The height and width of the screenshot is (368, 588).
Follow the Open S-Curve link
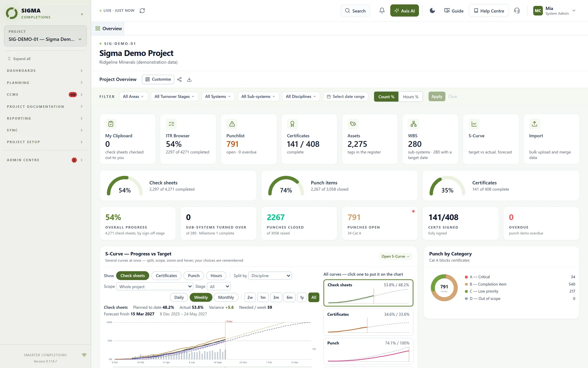tap(395, 256)
